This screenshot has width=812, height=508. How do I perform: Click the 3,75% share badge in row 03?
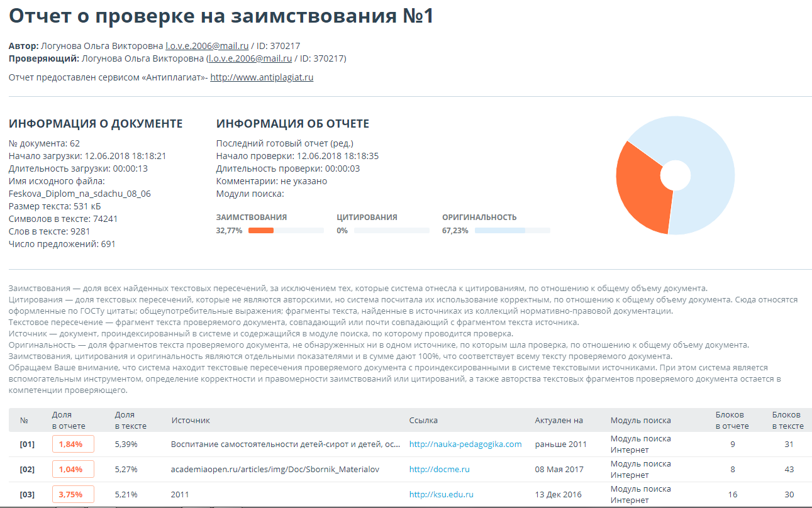click(x=73, y=494)
